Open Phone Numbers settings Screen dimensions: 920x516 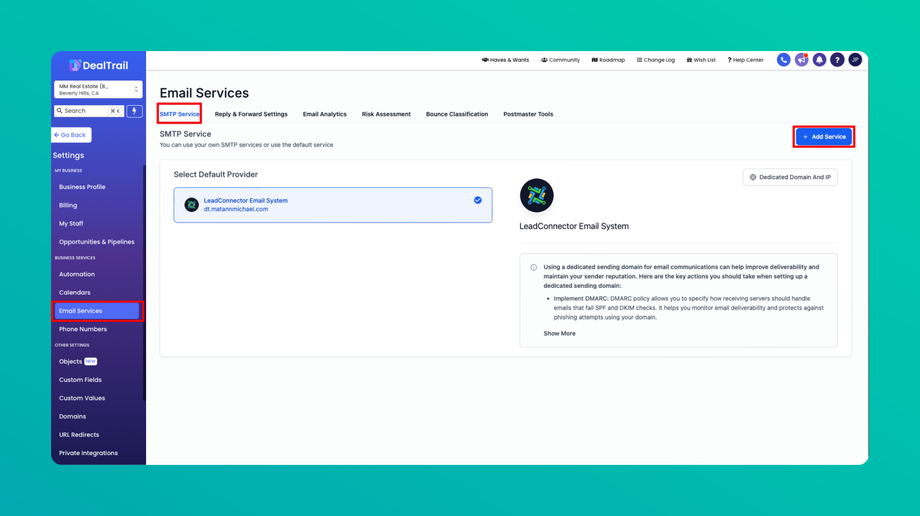coord(83,329)
